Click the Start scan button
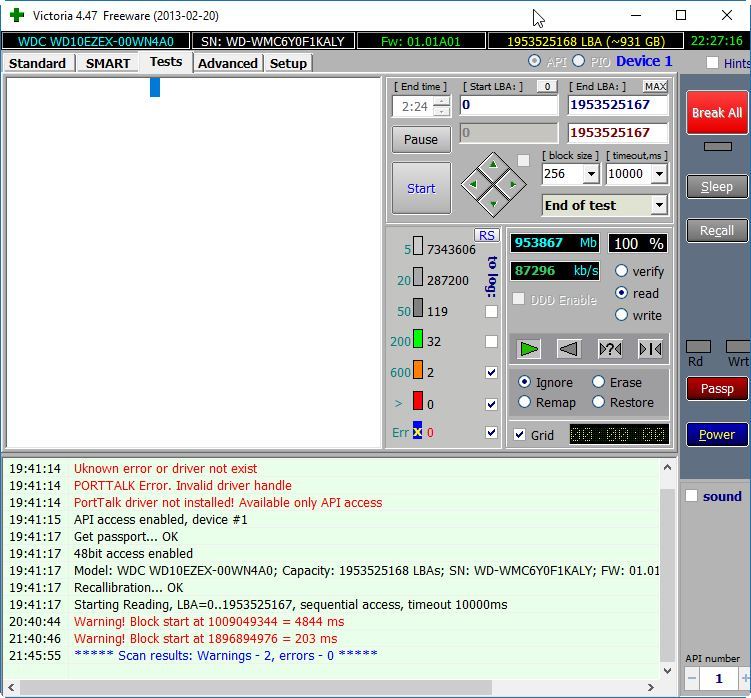The image size is (751, 698). (x=421, y=188)
